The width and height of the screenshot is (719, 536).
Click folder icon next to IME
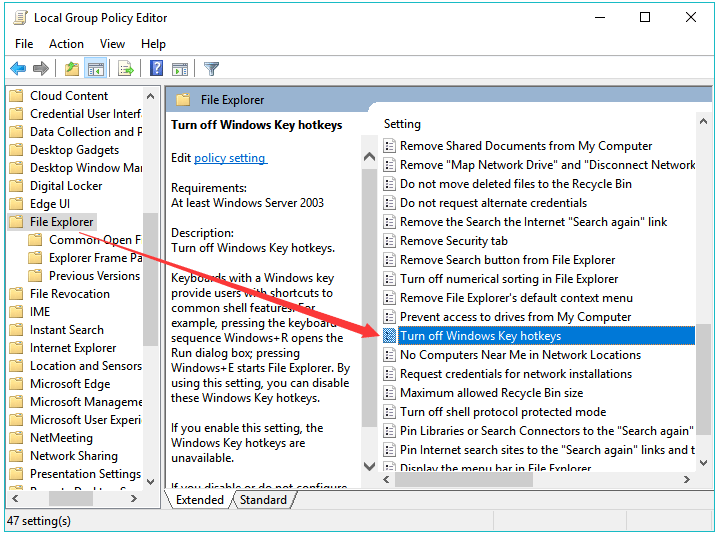[16, 312]
